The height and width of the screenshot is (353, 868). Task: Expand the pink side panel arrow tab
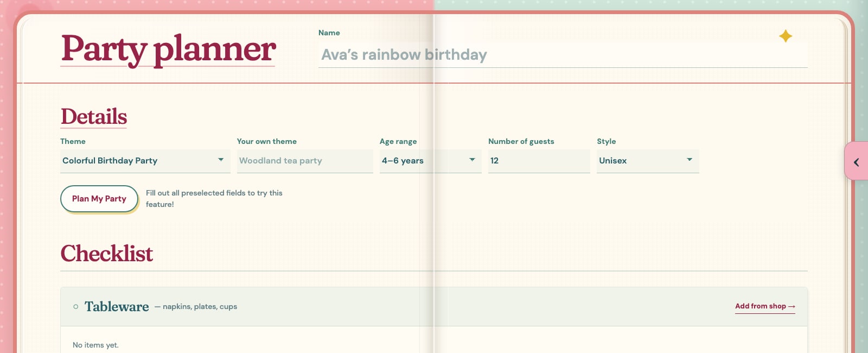(857, 162)
